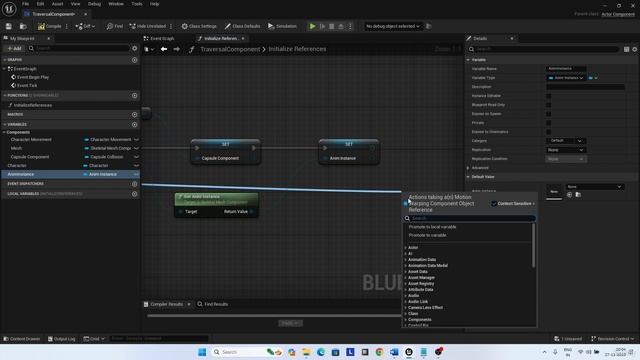This screenshot has width=640, height=360.
Task: Toggle Expose on Spawn checkbox
Action: tap(549, 114)
